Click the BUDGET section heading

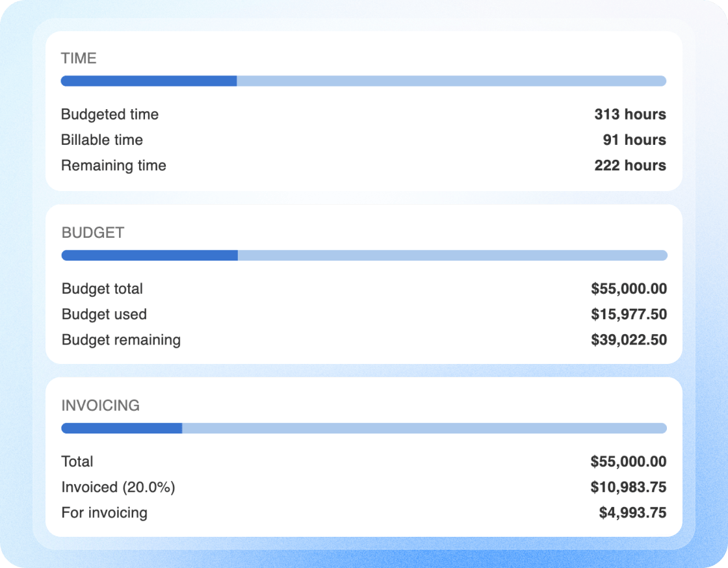93,233
